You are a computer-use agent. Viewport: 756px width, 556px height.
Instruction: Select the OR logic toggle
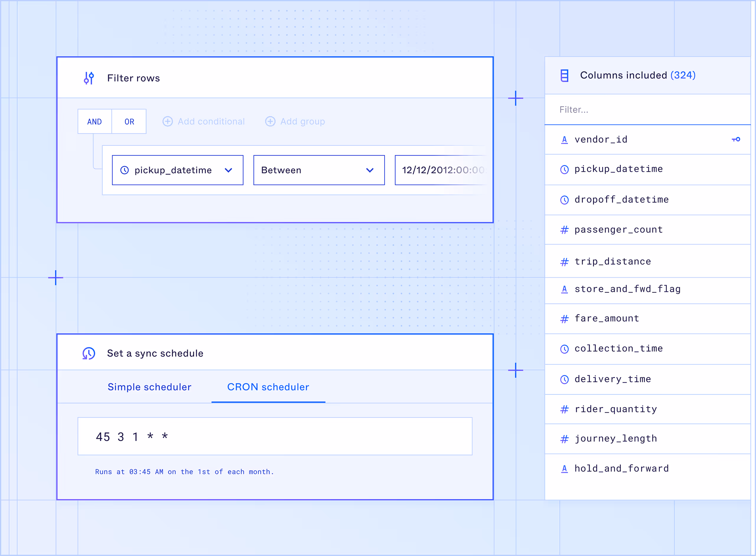click(x=129, y=122)
